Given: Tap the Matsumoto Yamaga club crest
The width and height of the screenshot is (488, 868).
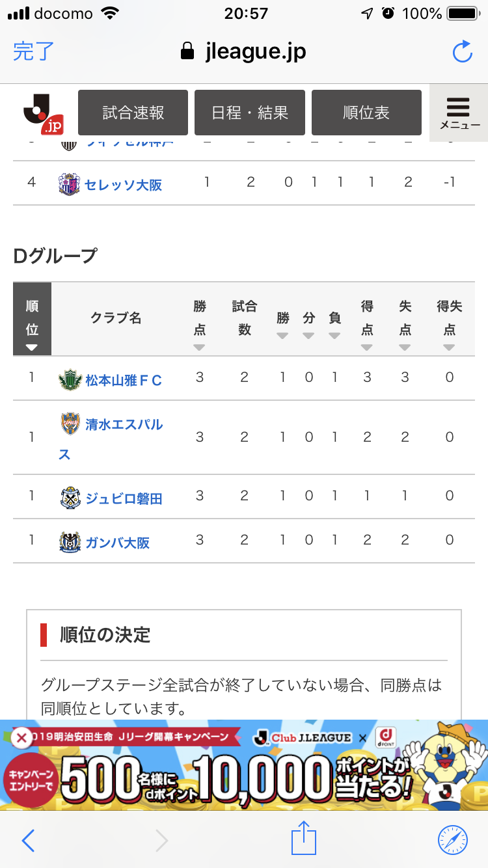Looking at the screenshot, I should [x=69, y=379].
